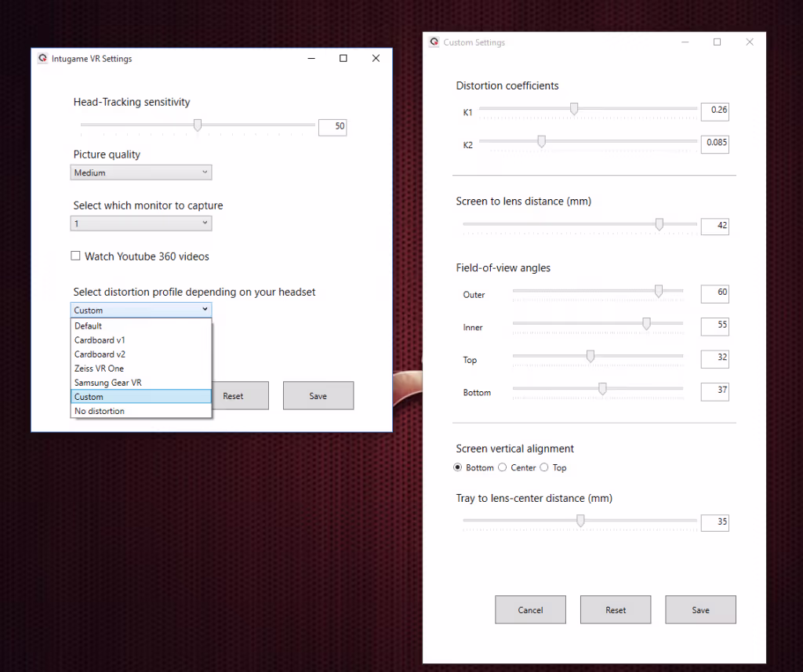Click the Outer angle field 60
The height and width of the screenshot is (672, 803).
715,293
